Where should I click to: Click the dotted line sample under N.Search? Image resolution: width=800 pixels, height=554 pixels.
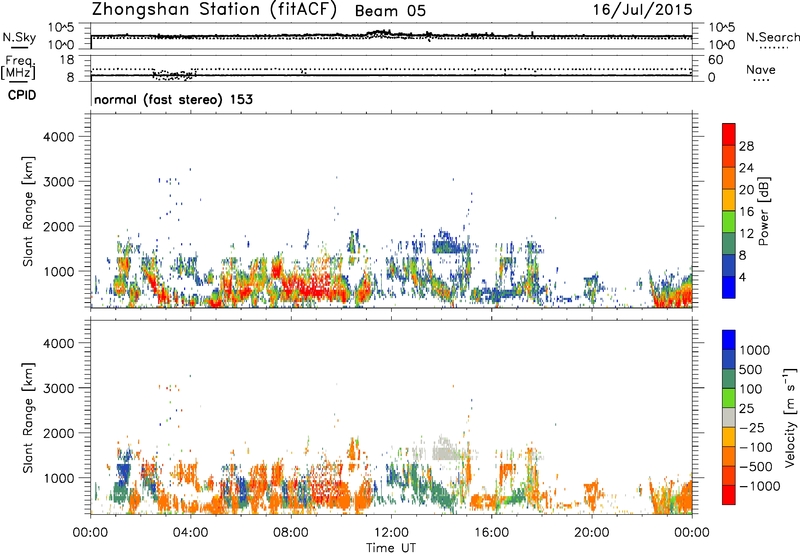[773, 48]
